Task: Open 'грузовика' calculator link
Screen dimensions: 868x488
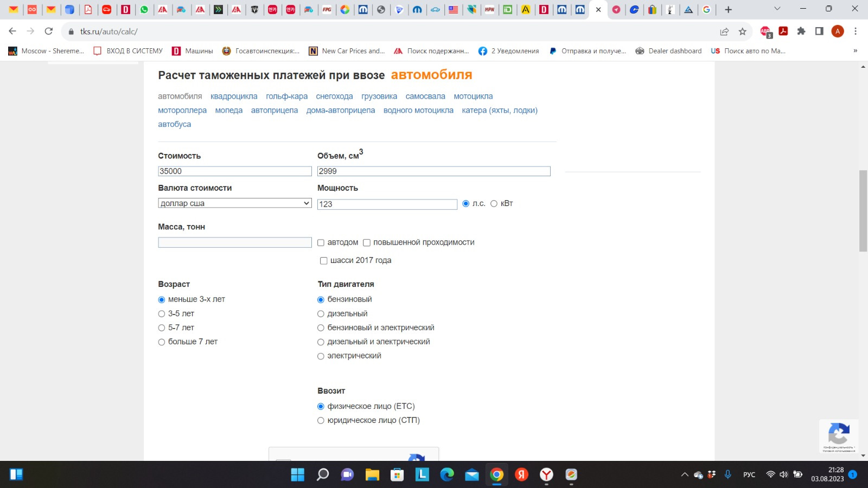Action: click(x=379, y=96)
